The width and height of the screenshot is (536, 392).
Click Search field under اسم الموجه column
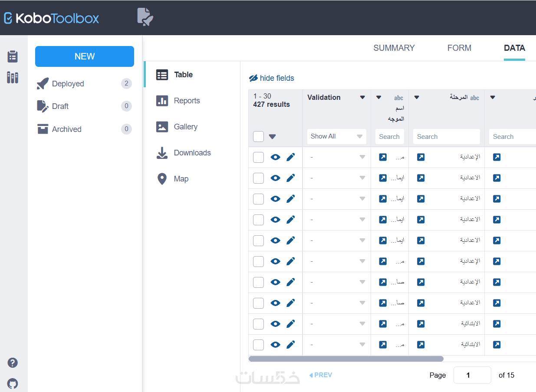390,136
